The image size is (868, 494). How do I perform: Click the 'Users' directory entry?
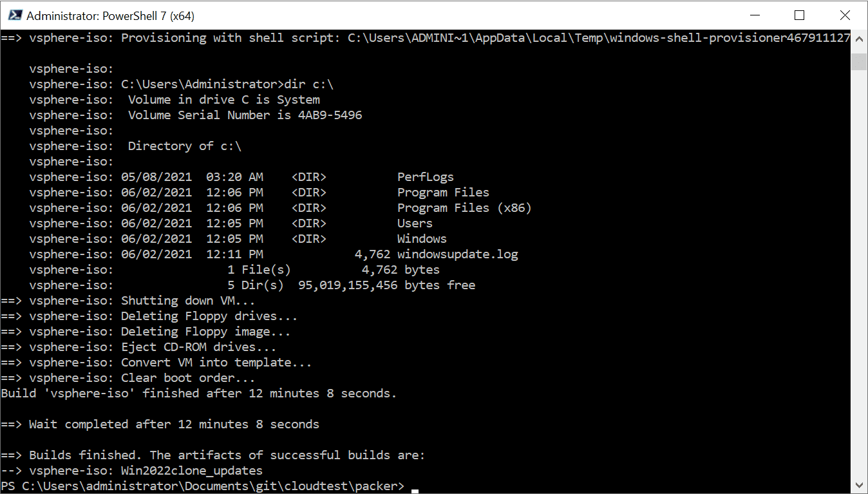point(415,223)
